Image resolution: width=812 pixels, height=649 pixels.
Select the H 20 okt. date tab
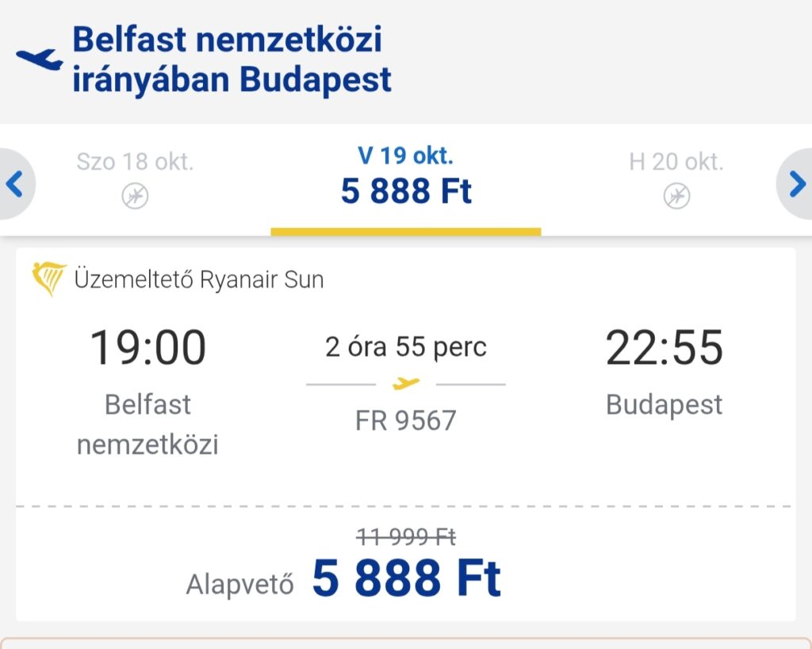click(x=676, y=180)
